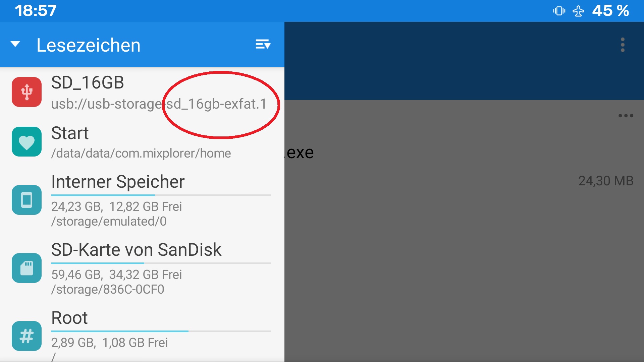644x362 pixels.
Task: Tap the teal heart Start icon
Action: (x=26, y=141)
